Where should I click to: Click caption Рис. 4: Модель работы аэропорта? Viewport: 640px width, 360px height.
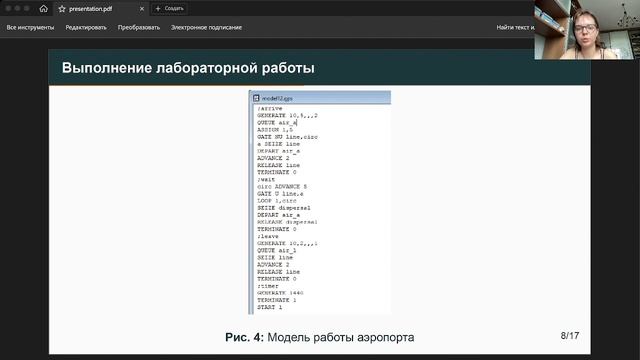(x=320, y=338)
